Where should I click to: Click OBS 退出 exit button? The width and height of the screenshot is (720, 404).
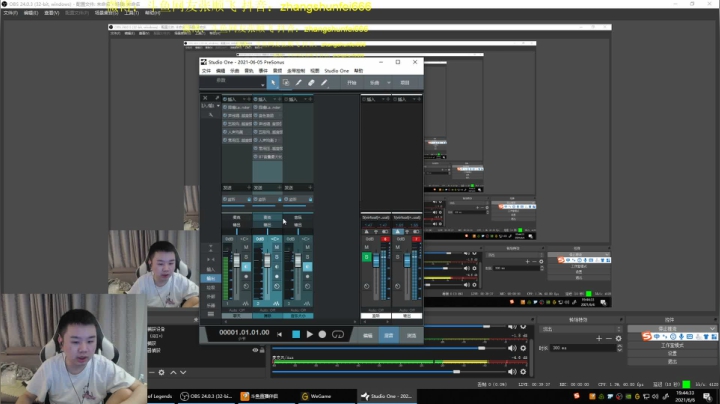click(672, 362)
